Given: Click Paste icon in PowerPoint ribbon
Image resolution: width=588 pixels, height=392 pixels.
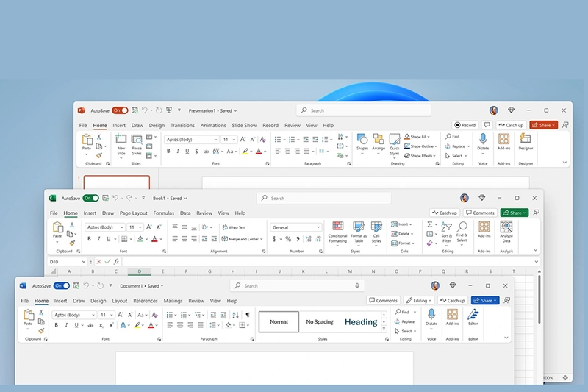Looking at the screenshot, I should [87, 140].
